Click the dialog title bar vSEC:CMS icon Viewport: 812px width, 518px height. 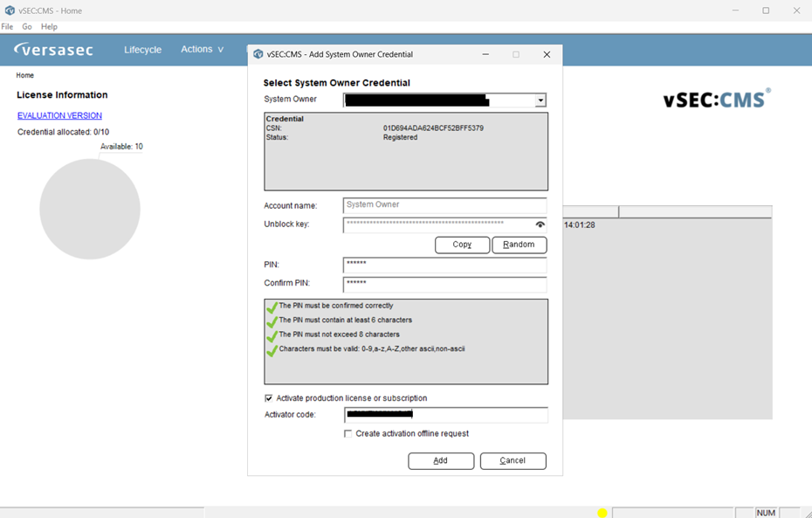(258, 54)
